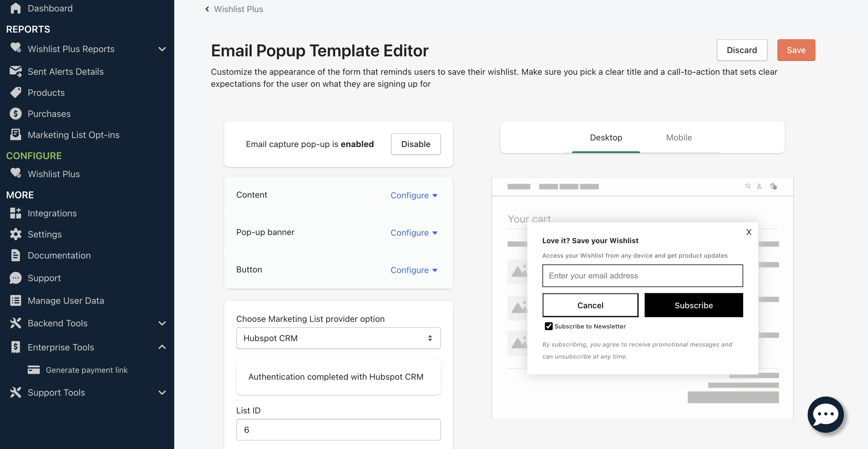This screenshot has width=868, height=449.
Task: Click the Products tag icon
Action: point(15,93)
